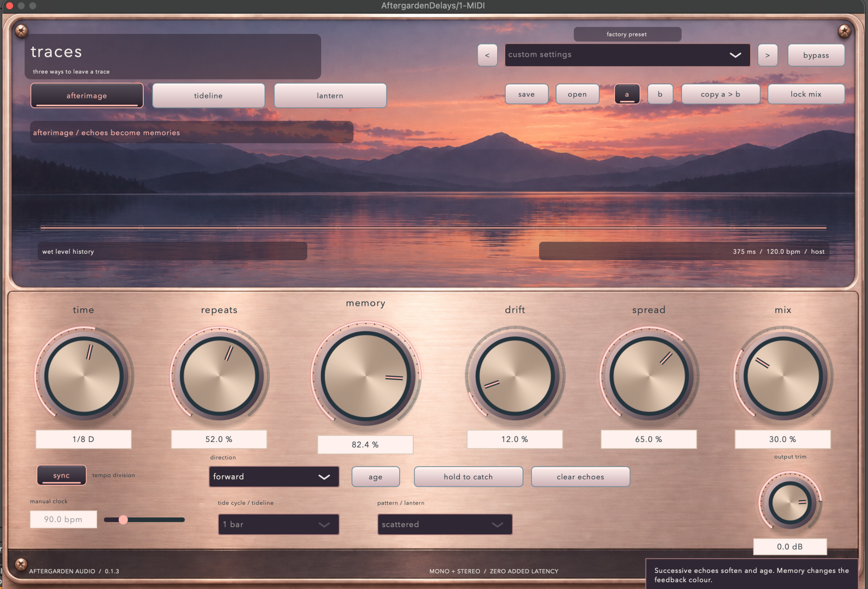Click the manual clock bpm slider handle
This screenshot has height=589, width=868.
[x=123, y=520]
